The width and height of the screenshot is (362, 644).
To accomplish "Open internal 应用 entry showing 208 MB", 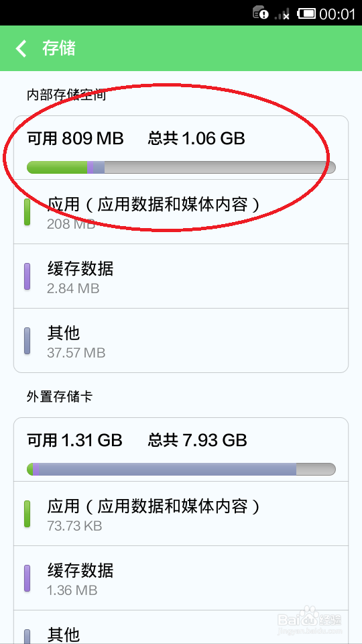I will point(181,212).
